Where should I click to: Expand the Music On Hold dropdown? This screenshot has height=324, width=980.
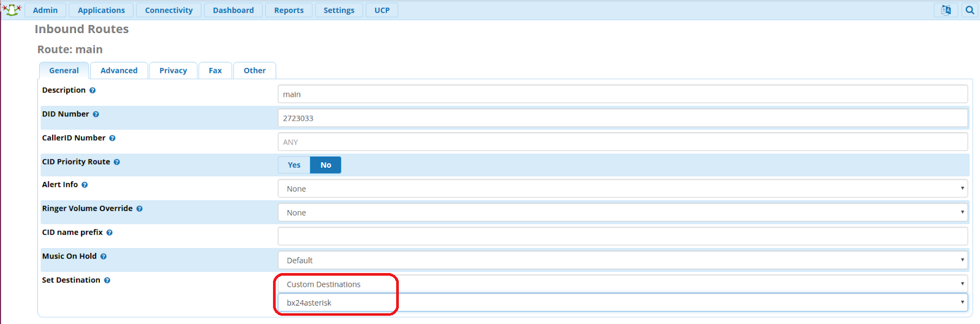pos(623,260)
